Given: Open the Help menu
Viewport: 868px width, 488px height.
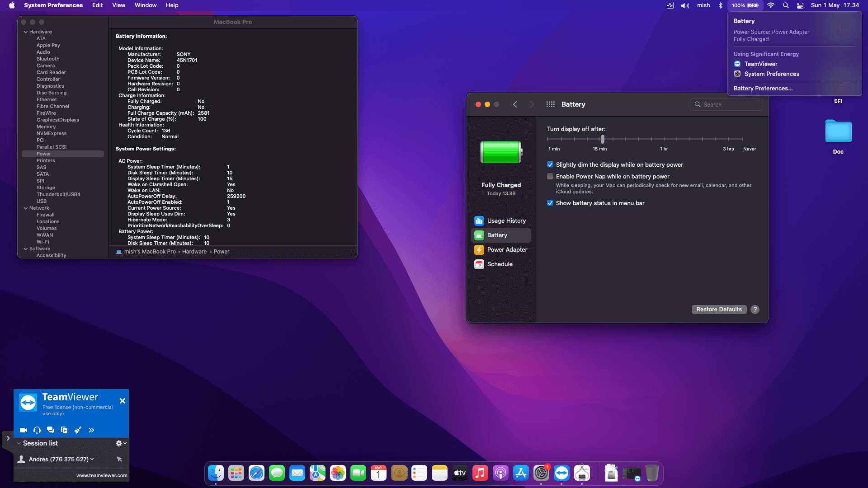Looking at the screenshot, I should [172, 5].
